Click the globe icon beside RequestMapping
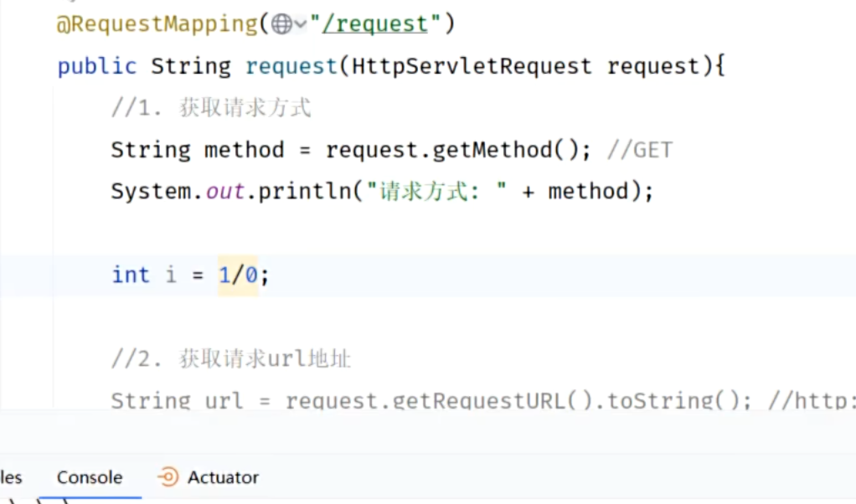856x504 pixels. [x=281, y=25]
